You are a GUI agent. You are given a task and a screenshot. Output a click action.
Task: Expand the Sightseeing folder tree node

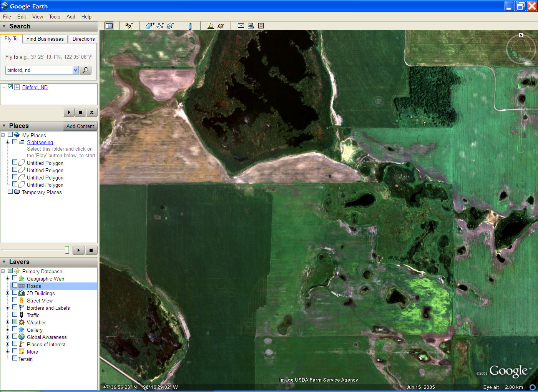(x=7, y=142)
